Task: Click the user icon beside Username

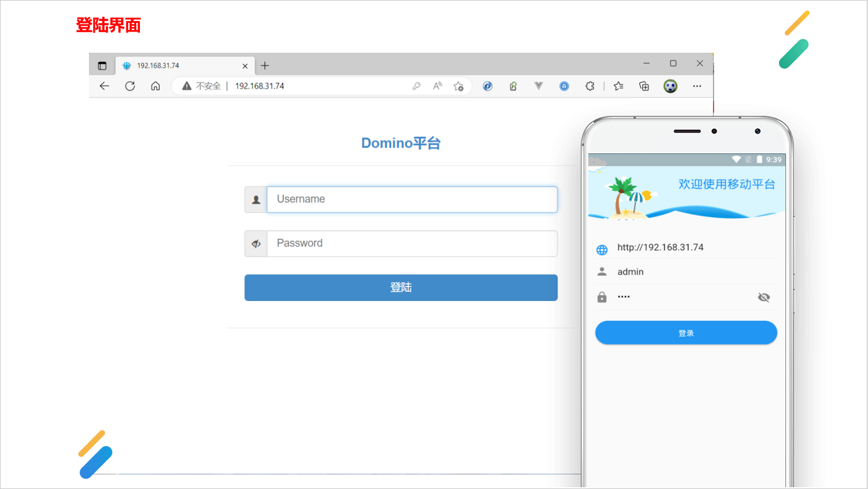Action: pyautogui.click(x=256, y=200)
